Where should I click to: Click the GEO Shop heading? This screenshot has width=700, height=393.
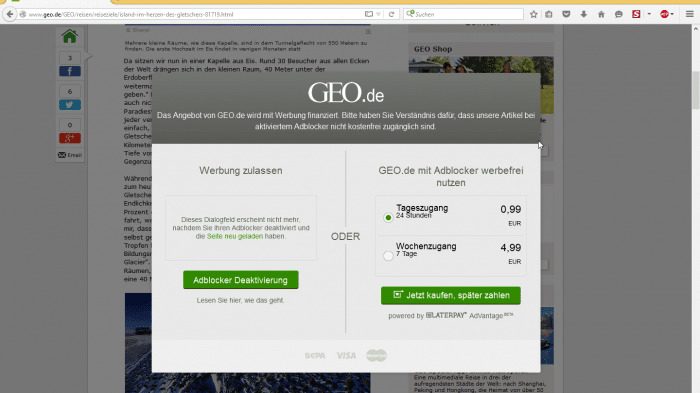click(x=433, y=49)
